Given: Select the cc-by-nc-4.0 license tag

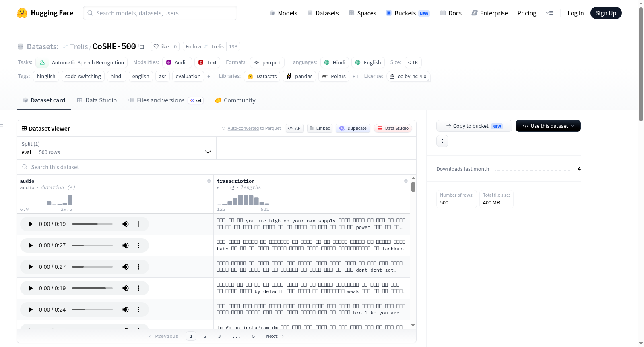Looking at the screenshot, I should click(x=409, y=76).
